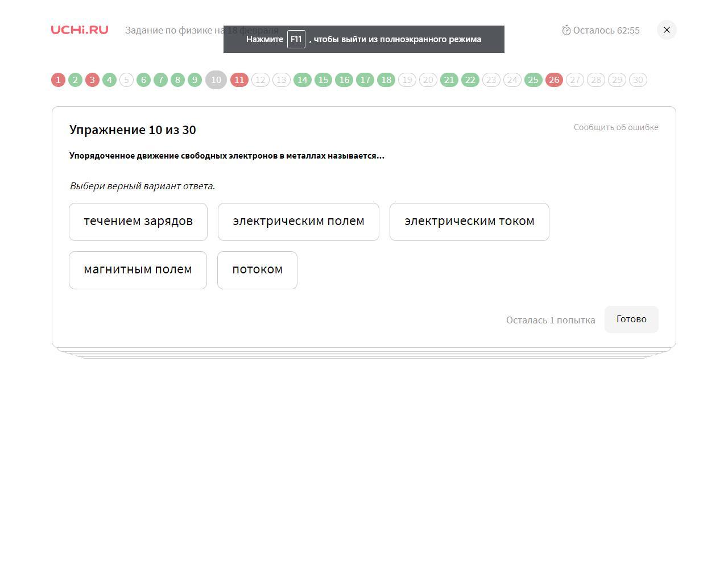Screen dimensions: 728x582
Task: Choose answer "электрическим полем"
Action: pos(299,222)
